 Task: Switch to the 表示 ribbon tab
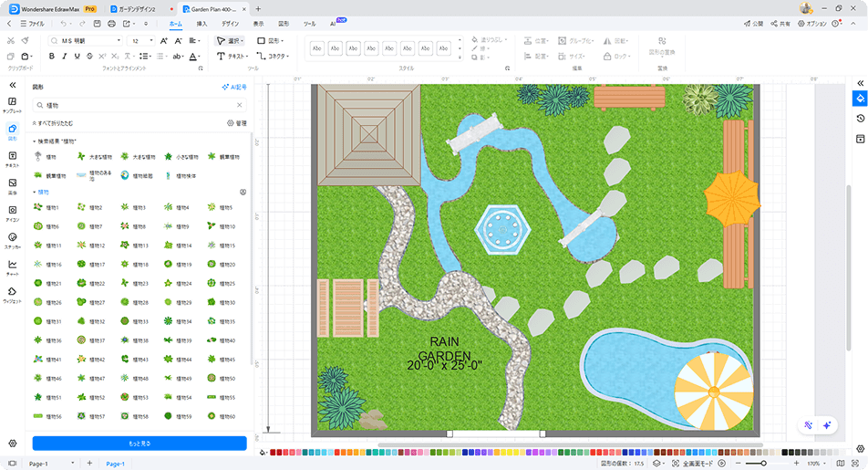pyautogui.click(x=258, y=24)
